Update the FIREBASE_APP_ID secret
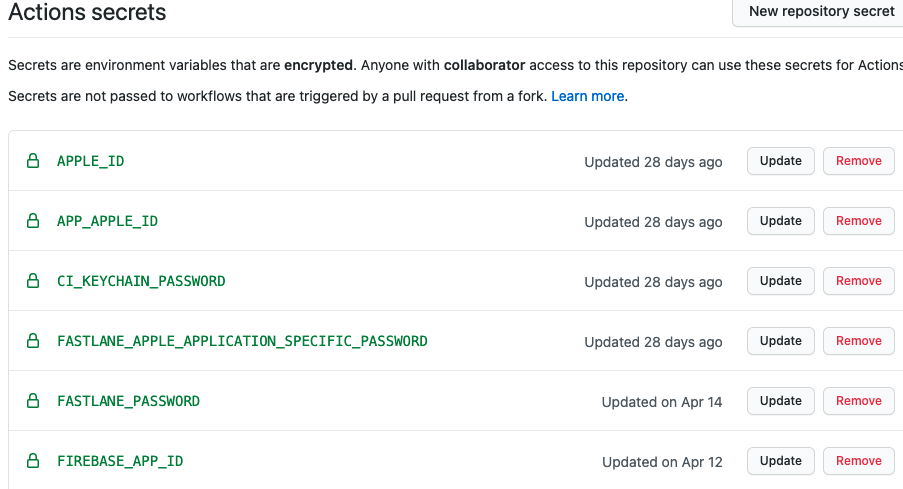Viewport: 903px width, 489px height. tap(780, 460)
